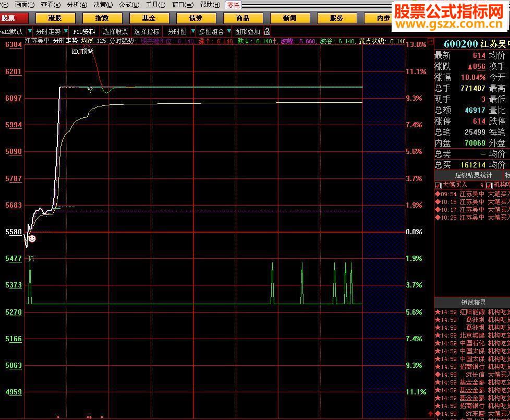Click the 14:59 ST东盛 list row
Screen dimensions: 510x420
pos(472,414)
